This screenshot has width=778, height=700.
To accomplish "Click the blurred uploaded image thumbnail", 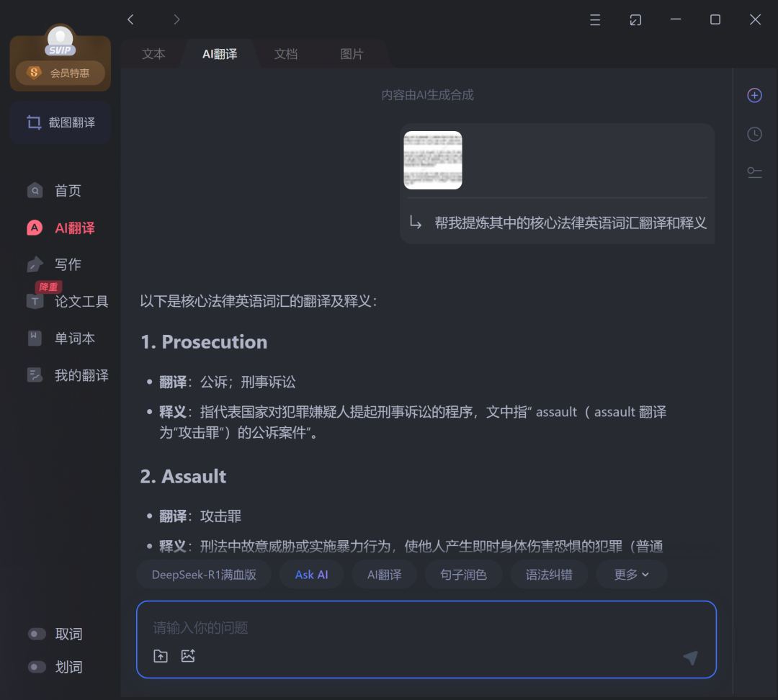I will (x=433, y=160).
